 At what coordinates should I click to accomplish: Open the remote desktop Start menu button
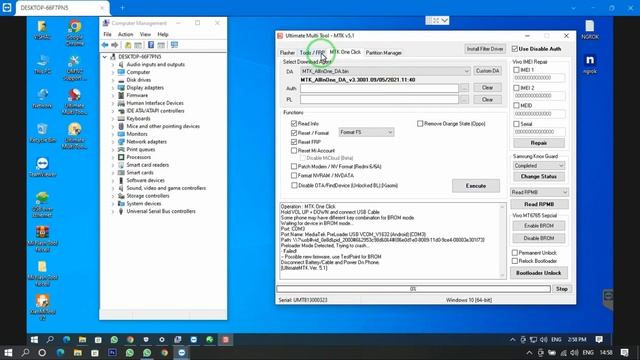[34, 340]
